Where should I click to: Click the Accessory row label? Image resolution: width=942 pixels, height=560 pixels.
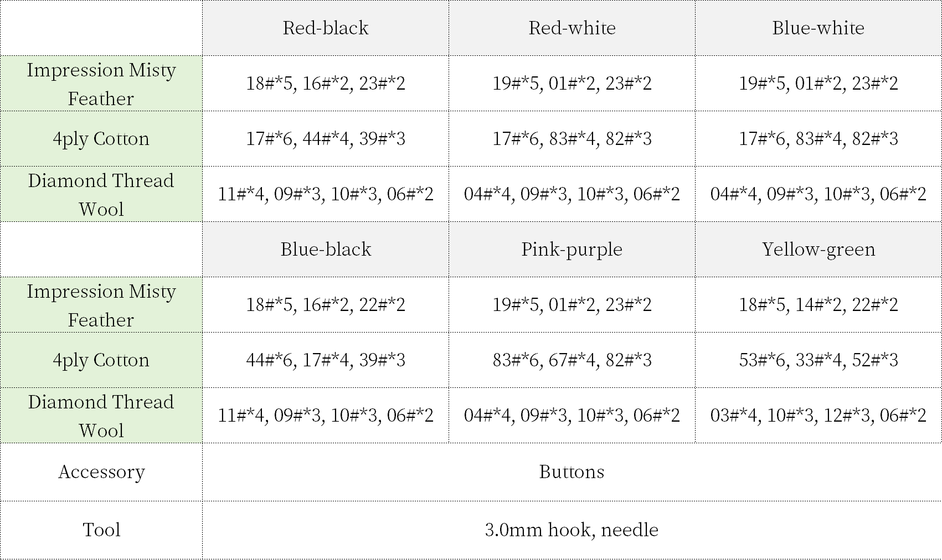click(x=101, y=472)
